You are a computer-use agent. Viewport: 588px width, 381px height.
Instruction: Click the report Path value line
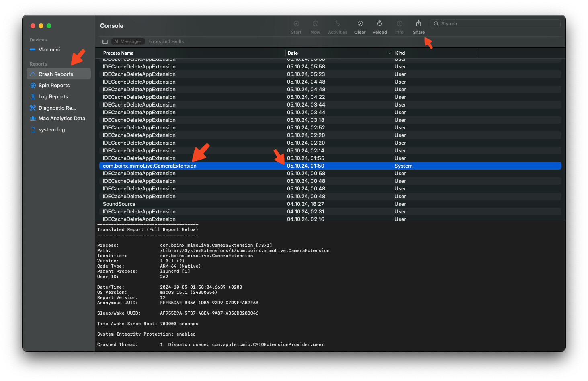point(245,251)
